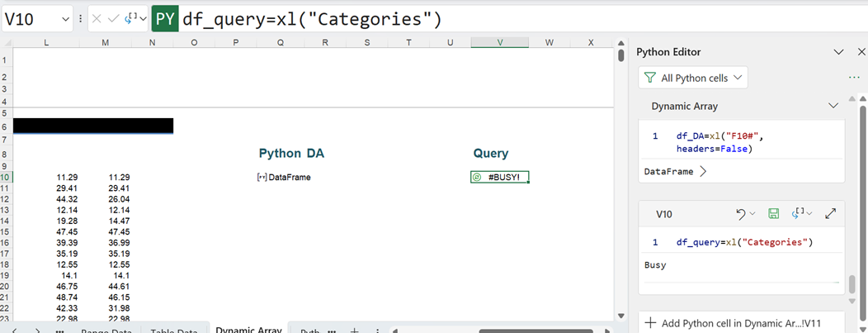Click the Busy status text in V10 card
This screenshot has width=868, height=333.
click(x=655, y=265)
